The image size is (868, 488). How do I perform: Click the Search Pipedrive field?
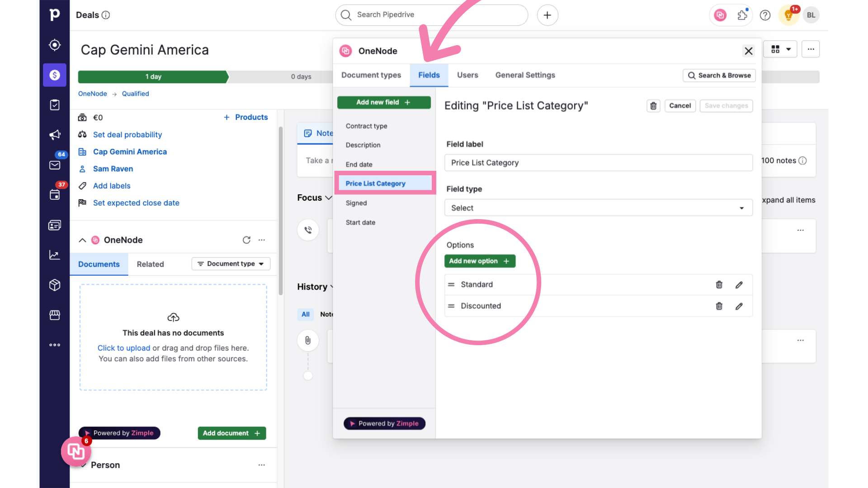432,15
